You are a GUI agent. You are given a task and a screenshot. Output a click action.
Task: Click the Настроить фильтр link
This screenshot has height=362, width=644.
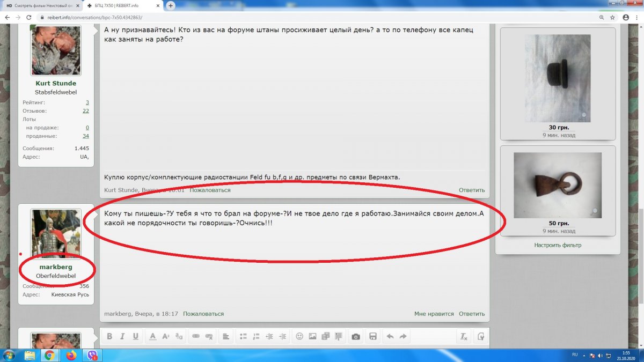pos(558,245)
